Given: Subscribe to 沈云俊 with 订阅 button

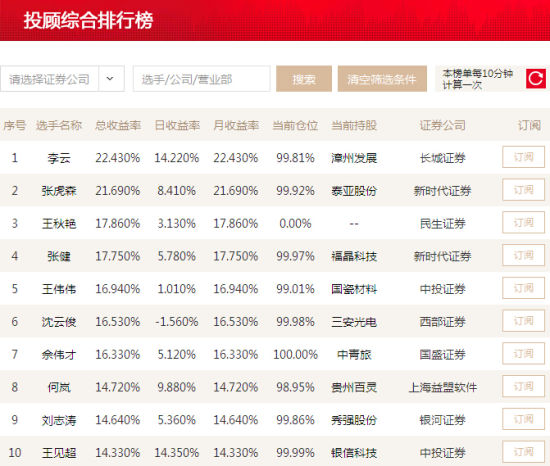Looking at the screenshot, I should [x=523, y=321].
